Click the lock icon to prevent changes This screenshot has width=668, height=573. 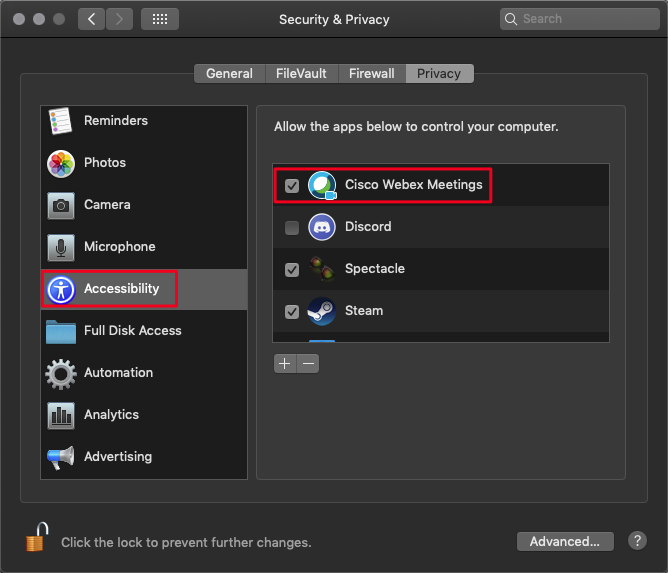click(37, 539)
